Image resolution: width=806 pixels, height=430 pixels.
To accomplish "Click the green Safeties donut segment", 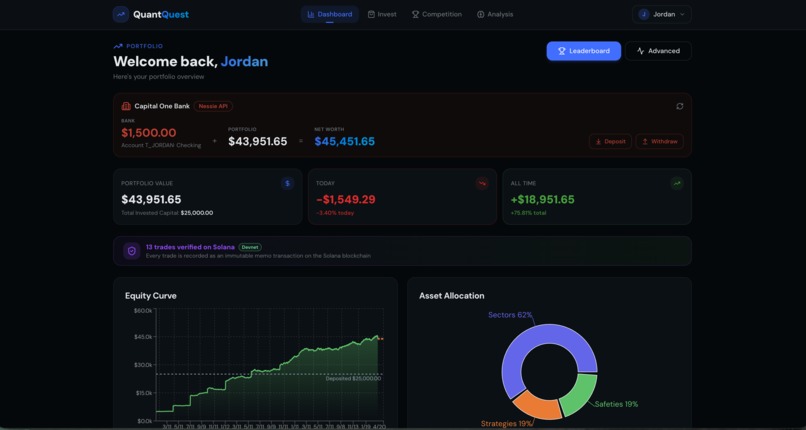I will tap(582, 393).
